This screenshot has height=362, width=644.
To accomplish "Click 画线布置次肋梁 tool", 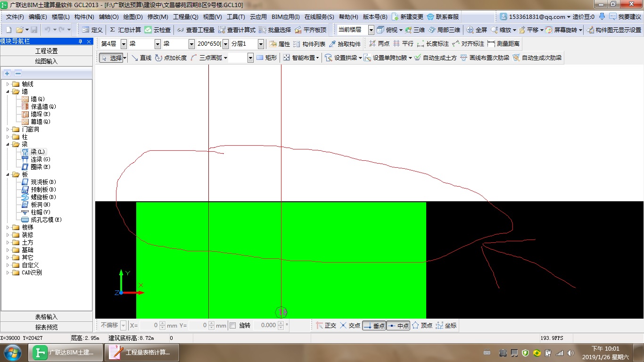I will (x=485, y=58).
